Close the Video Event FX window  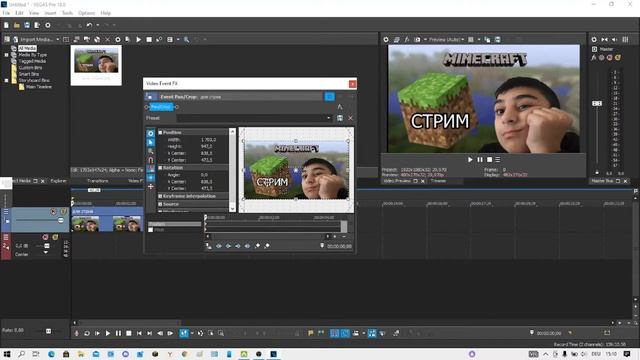point(352,84)
